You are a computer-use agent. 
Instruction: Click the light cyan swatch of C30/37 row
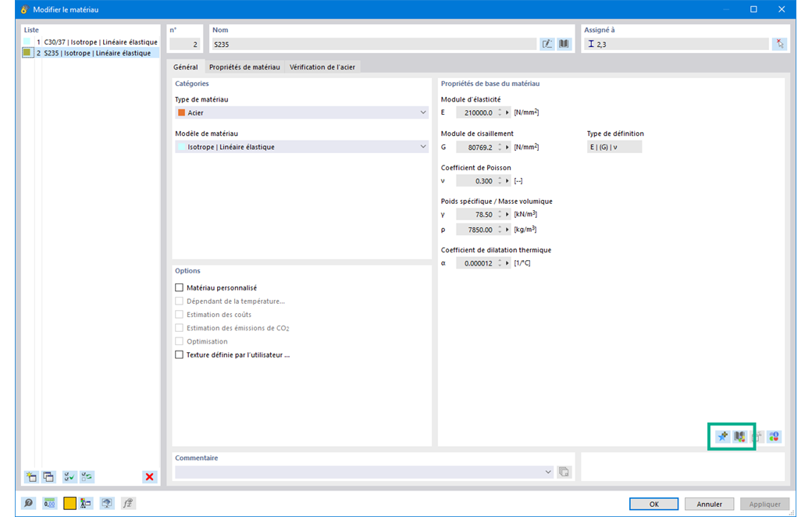tap(27, 41)
